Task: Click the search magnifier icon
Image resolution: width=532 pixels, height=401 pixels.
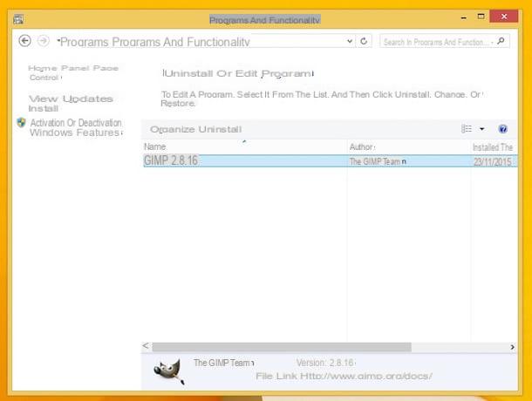Action: (501, 41)
